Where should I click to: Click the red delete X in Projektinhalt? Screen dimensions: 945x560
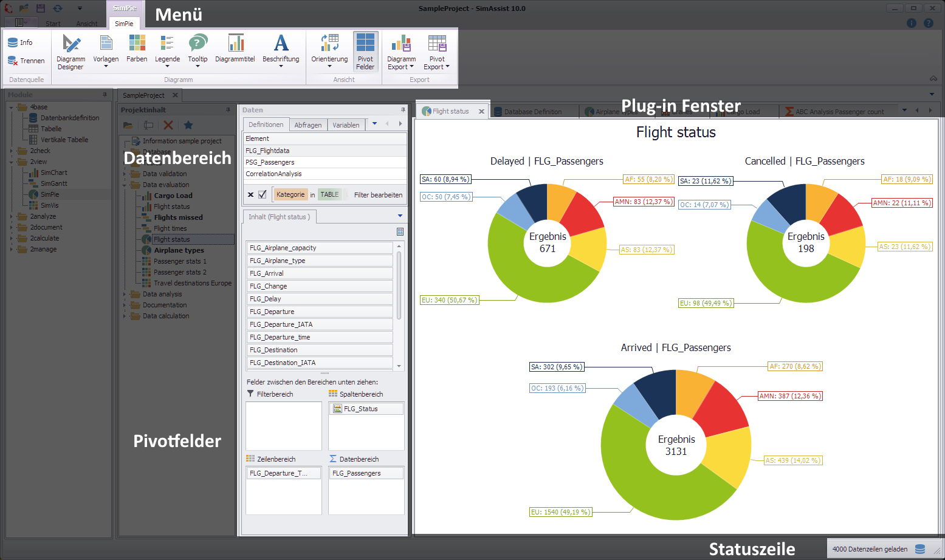click(168, 125)
